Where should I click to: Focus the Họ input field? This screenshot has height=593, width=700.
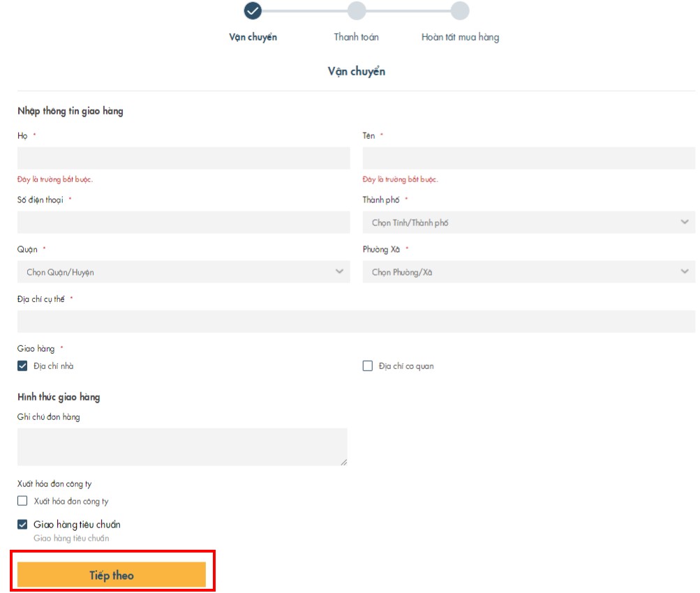click(x=184, y=158)
